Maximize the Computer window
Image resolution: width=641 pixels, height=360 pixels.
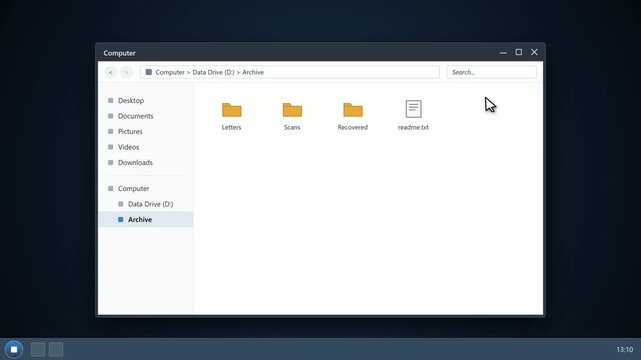point(519,52)
